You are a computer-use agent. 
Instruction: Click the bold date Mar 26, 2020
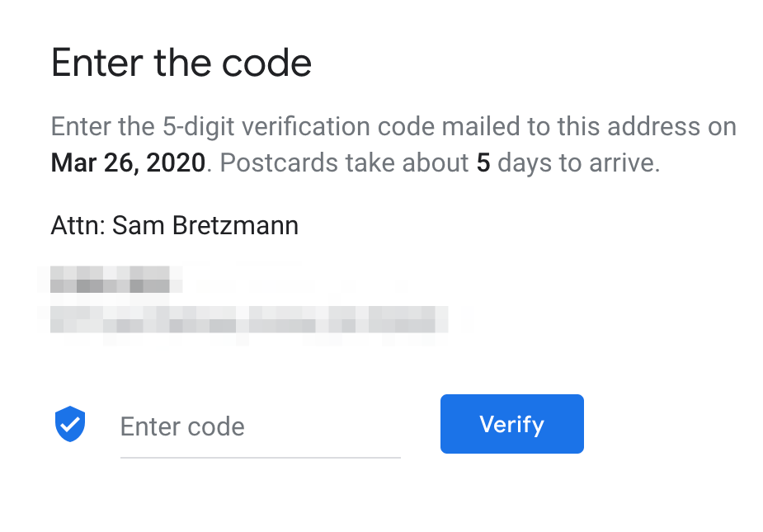(x=128, y=162)
